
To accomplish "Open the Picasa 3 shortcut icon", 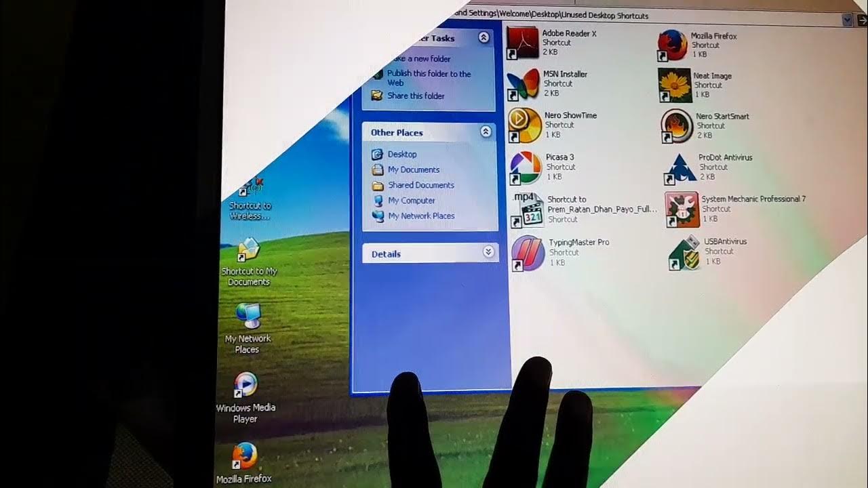I will coord(526,167).
